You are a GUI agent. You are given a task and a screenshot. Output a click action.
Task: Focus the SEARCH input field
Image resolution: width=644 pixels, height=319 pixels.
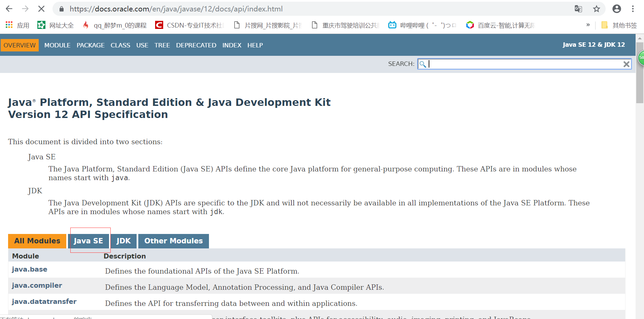tap(523, 64)
